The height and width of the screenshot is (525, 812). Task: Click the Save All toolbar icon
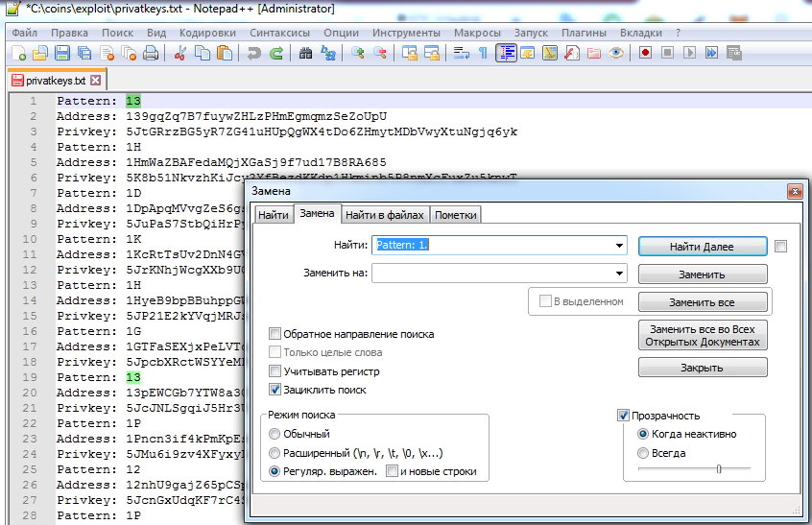[84, 53]
